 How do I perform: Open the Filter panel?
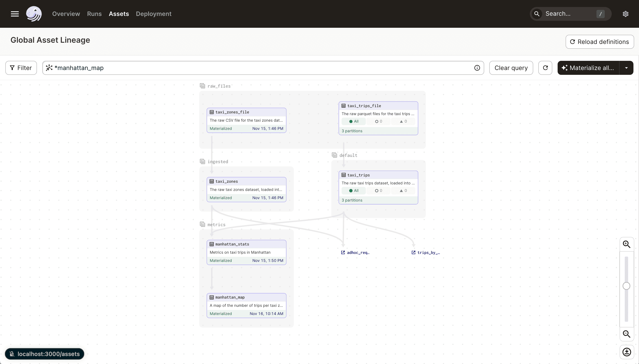(21, 68)
